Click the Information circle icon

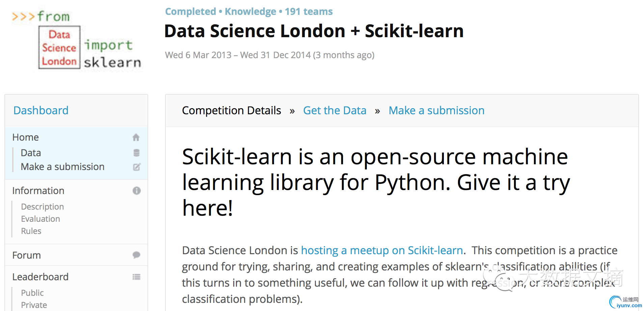pyautogui.click(x=137, y=191)
